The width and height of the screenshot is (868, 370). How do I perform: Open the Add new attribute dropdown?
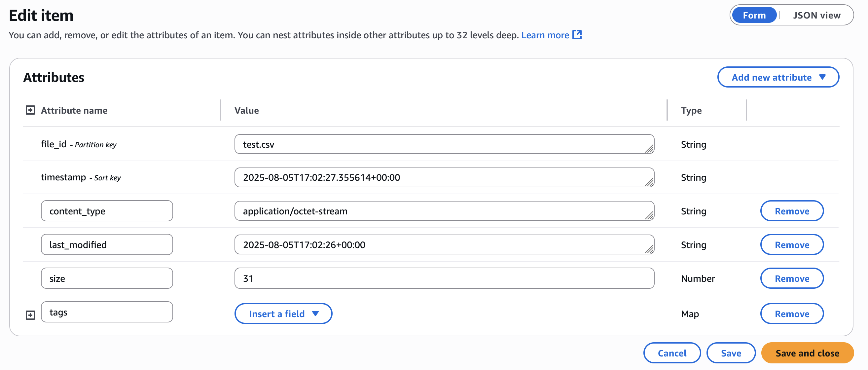778,77
